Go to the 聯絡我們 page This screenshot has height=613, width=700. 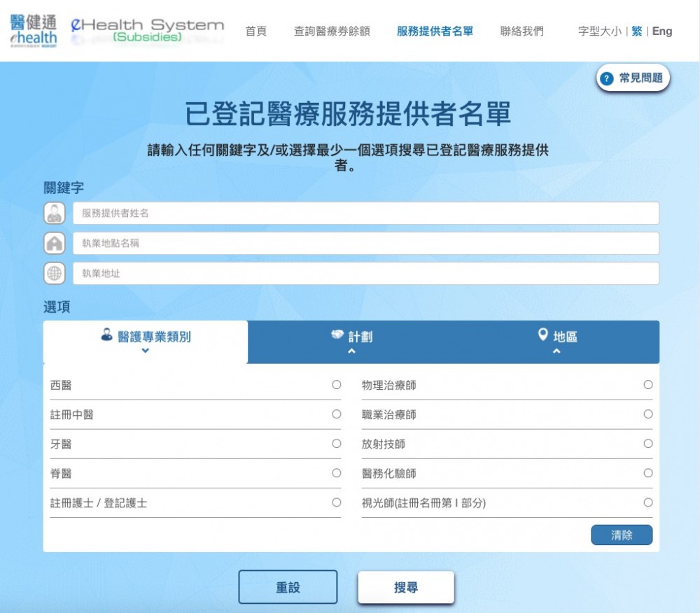tap(521, 31)
